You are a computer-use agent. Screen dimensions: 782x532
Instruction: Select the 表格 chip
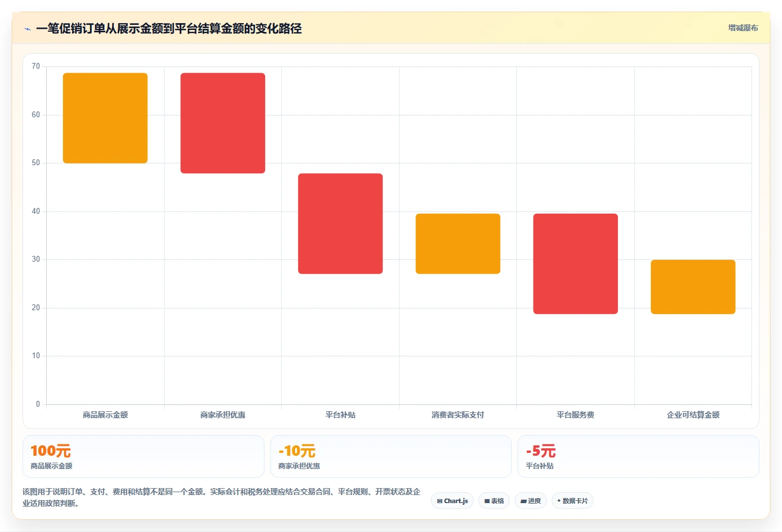[494, 501]
